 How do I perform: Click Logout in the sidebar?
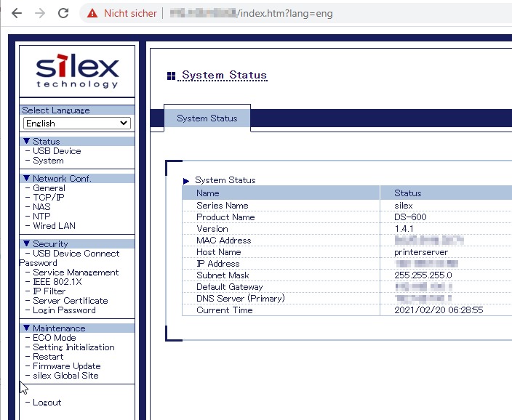point(47,403)
